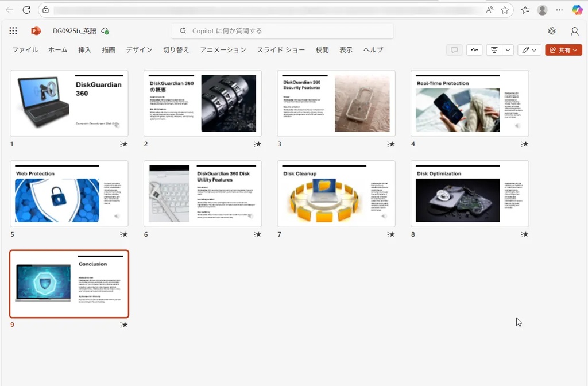Switch to the 切り替え tab
The height and width of the screenshot is (386, 588).
click(176, 50)
